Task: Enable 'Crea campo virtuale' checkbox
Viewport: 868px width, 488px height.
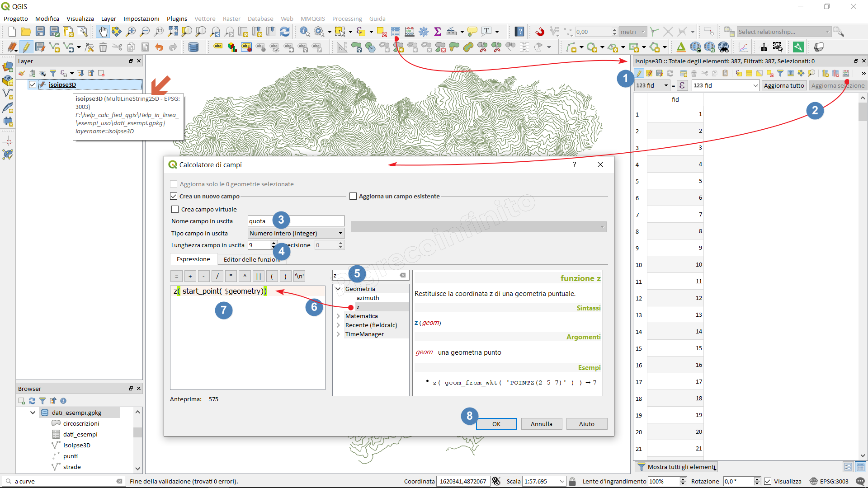Action: (x=175, y=209)
